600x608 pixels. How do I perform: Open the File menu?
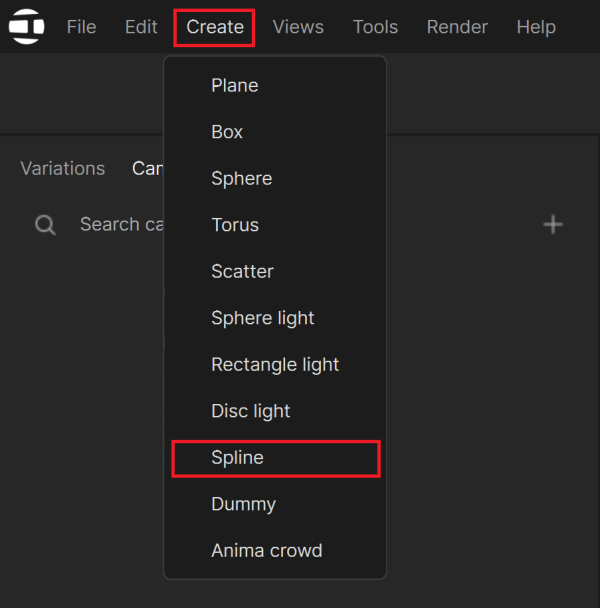[x=81, y=27]
